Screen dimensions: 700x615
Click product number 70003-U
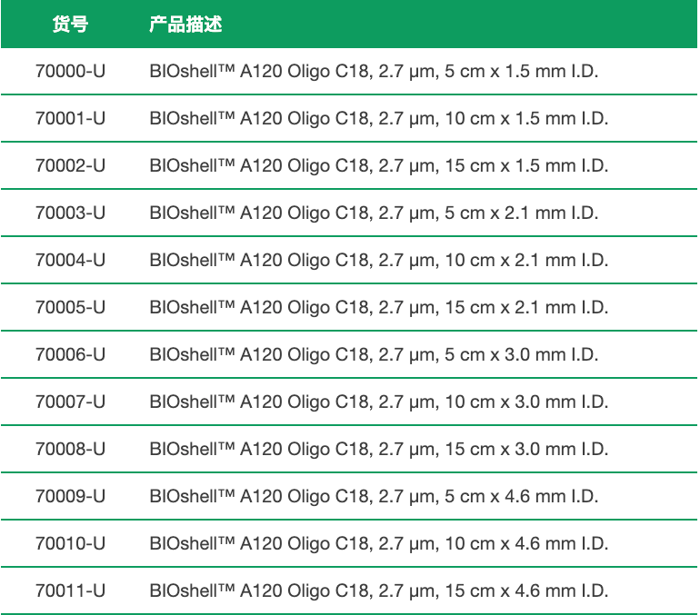(x=71, y=213)
